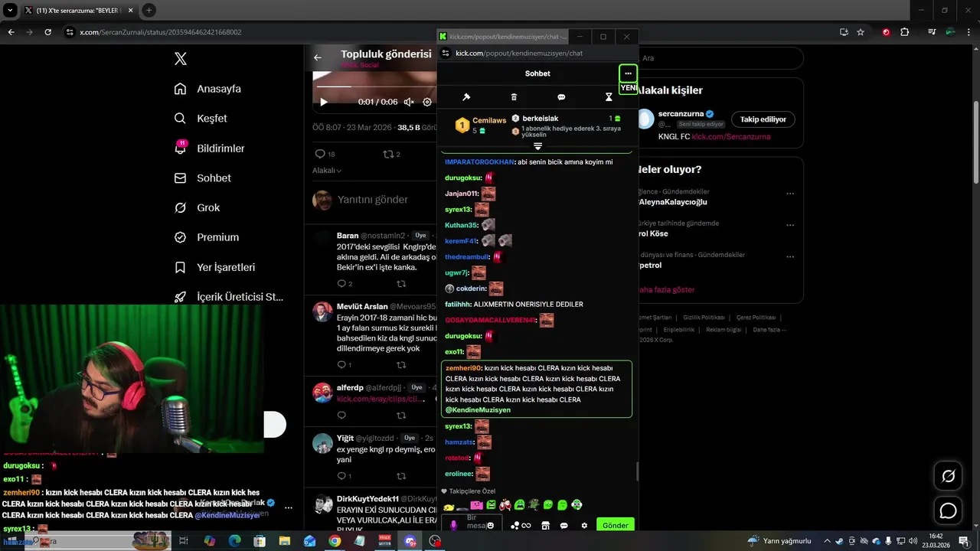Screen dimensions: 980x551
Task: Click the purple microphone icon in message box
Action: (x=453, y=526)
